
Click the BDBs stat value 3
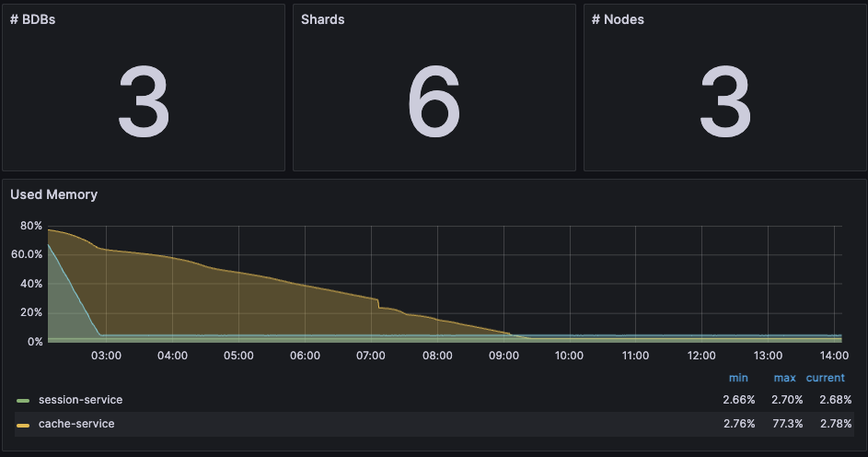(144, 101)
